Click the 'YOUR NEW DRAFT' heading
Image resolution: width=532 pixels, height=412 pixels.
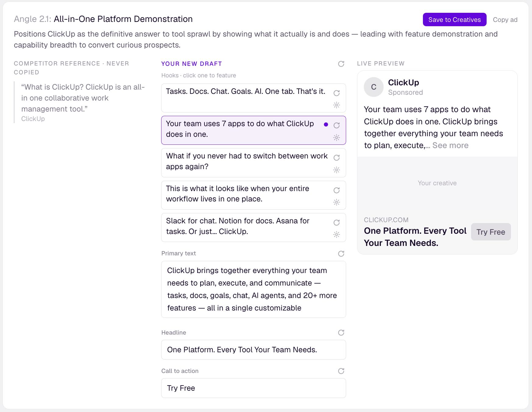(191, 64)
